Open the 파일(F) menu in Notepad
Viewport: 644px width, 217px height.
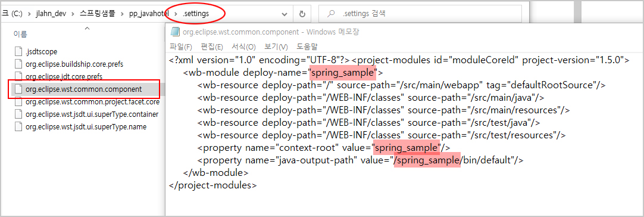point(181,46)
